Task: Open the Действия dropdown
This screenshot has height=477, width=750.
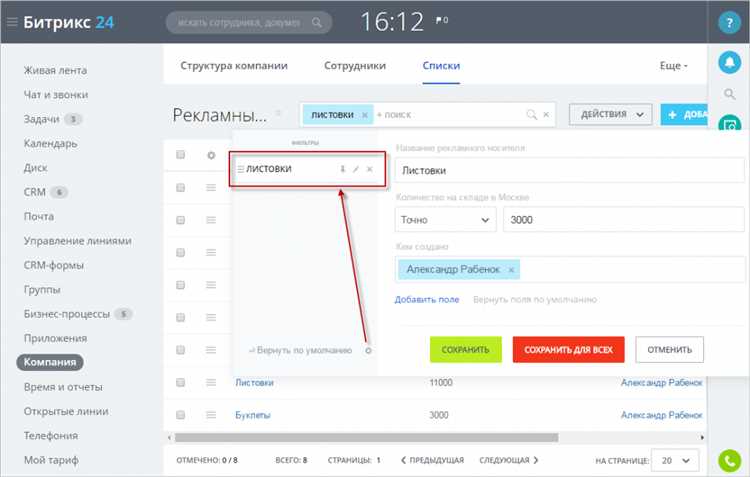Action: click(x=610, y=114)
